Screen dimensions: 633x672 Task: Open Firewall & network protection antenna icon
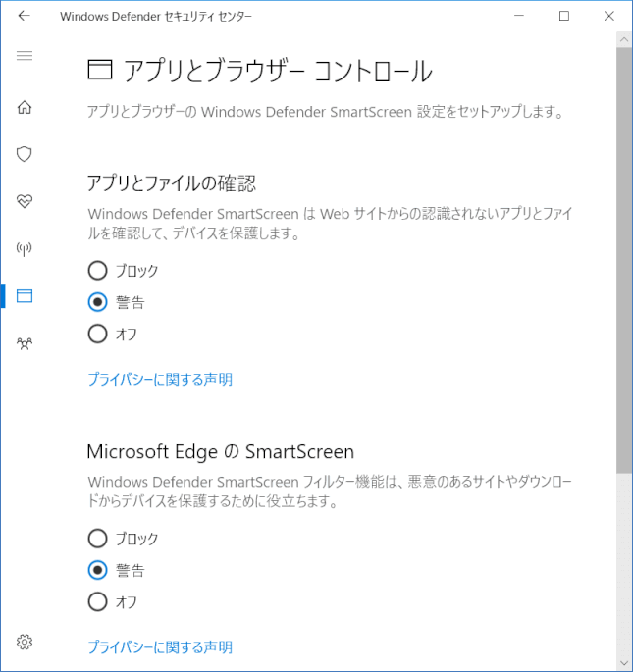25,248
